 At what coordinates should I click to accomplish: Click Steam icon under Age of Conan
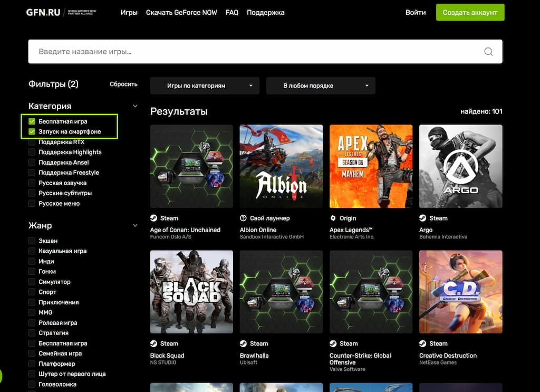coord(153,218)
